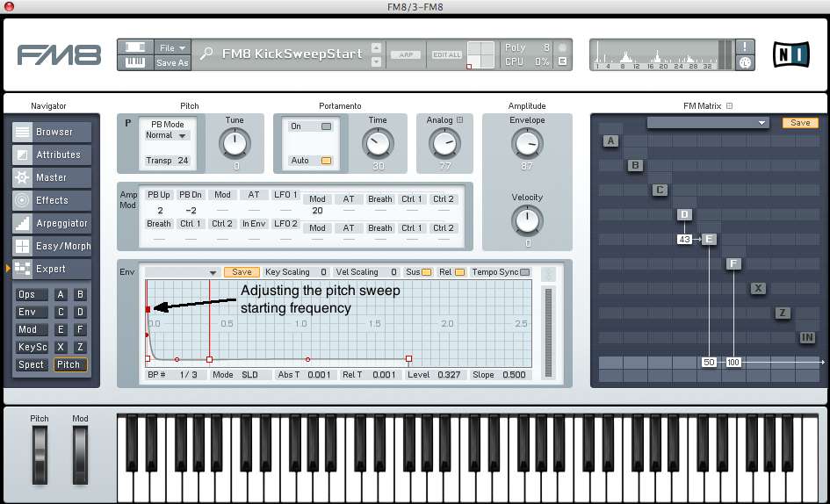The width and height of the screenshot is (830, 504).
Task: Open the Arpeggiator page
Action: pos(52,223)
